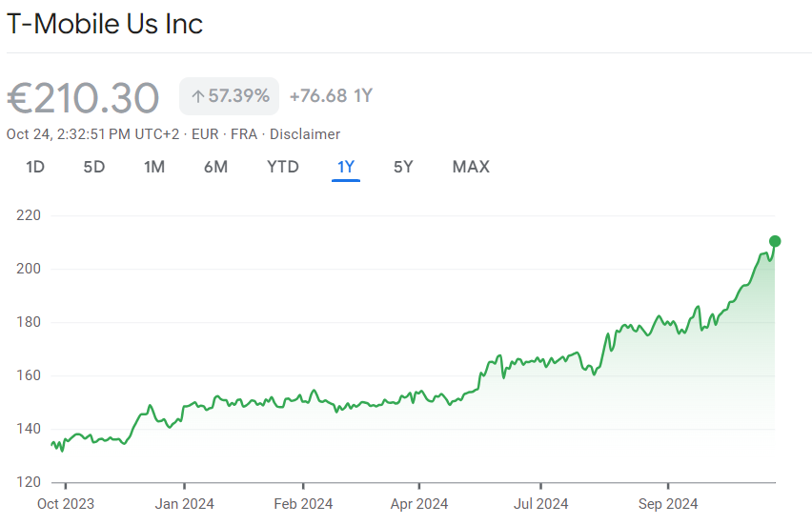Click the 180 y-axis label
The image size is (812, 525).
click(29, 322)
